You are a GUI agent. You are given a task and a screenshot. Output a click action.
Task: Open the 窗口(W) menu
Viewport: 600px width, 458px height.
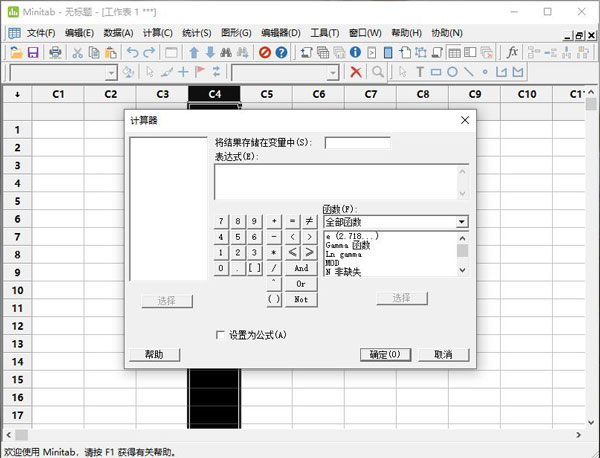[365, 33]
